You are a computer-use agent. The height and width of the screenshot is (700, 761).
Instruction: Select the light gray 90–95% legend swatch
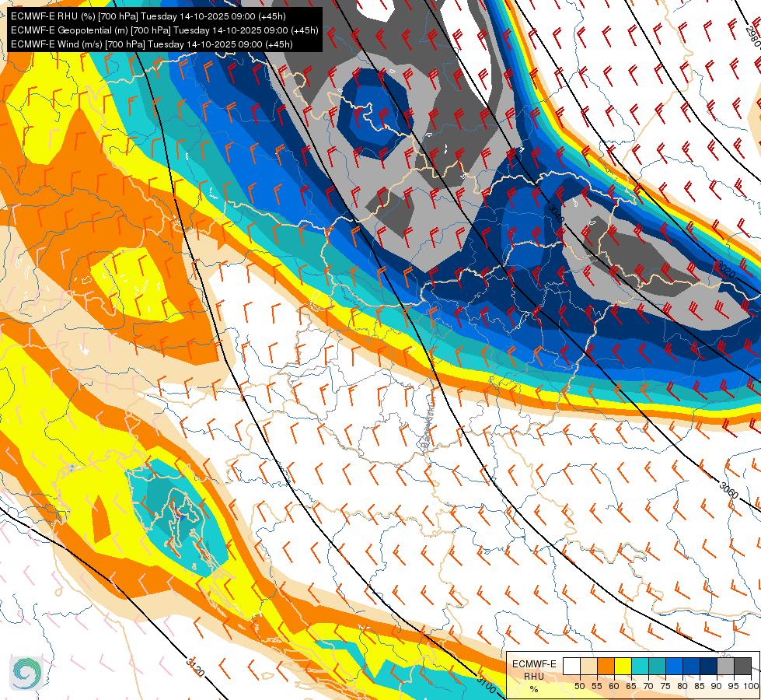724,666
